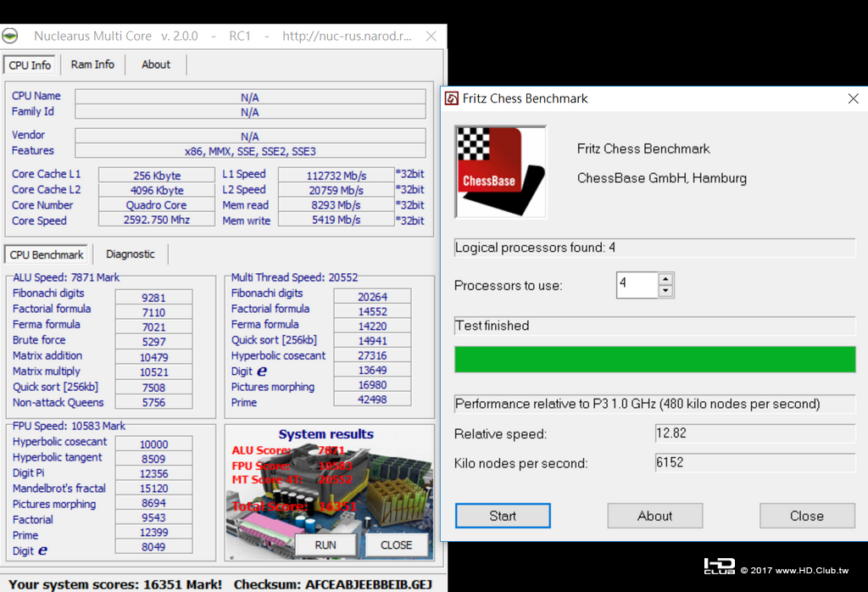Click the green test progress bar
The width and height of the screenshot is (868, 592).
(x=655, y=360)
